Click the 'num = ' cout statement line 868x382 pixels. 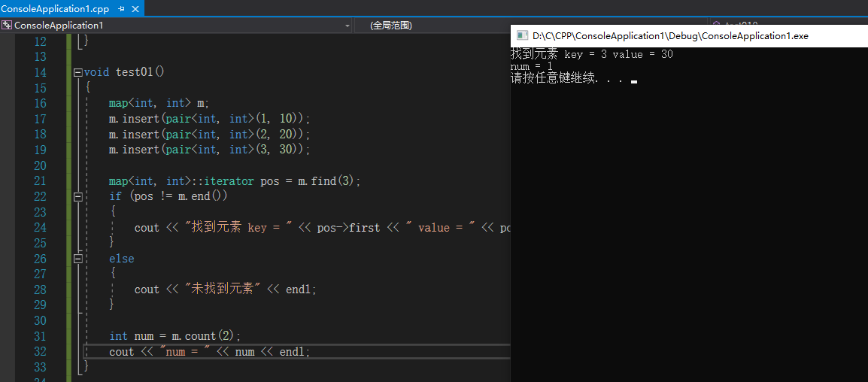click(x=210, y=352)
